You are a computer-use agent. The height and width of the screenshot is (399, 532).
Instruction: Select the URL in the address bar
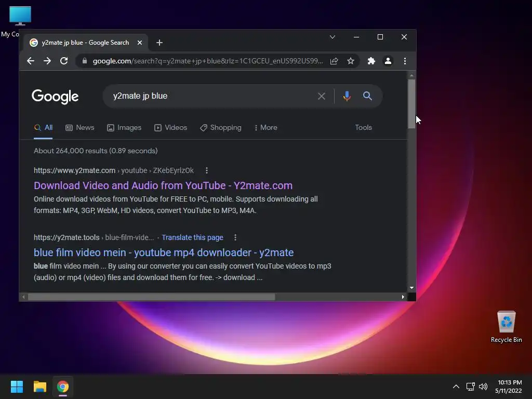pyautogui.click(x=208, y=61)
